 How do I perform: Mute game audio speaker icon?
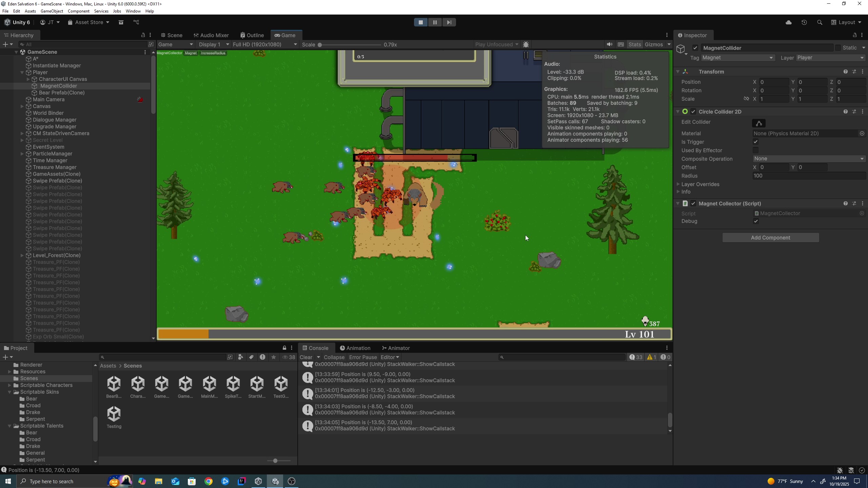pos(609,44)
